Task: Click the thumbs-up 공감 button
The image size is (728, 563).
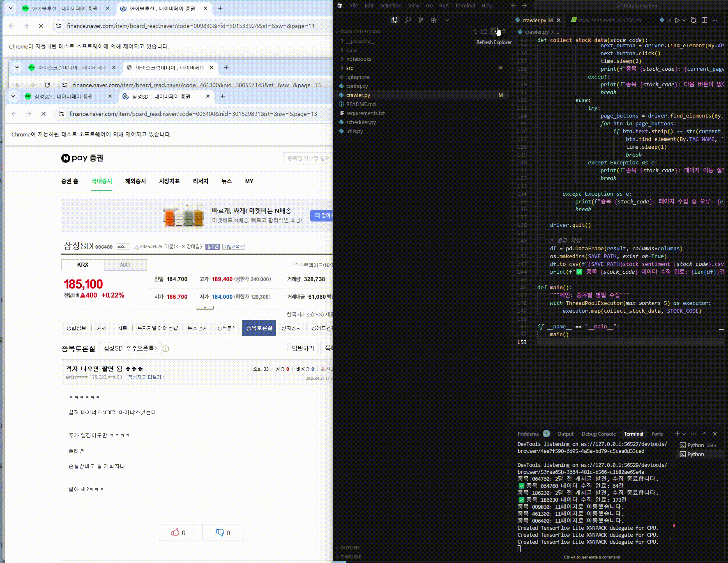Action: click(x=178, y=532)
